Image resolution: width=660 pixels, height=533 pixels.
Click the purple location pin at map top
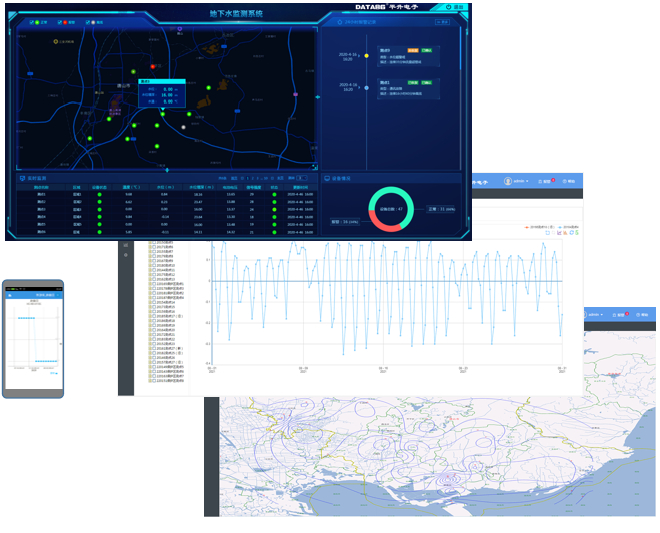point(180,29)
